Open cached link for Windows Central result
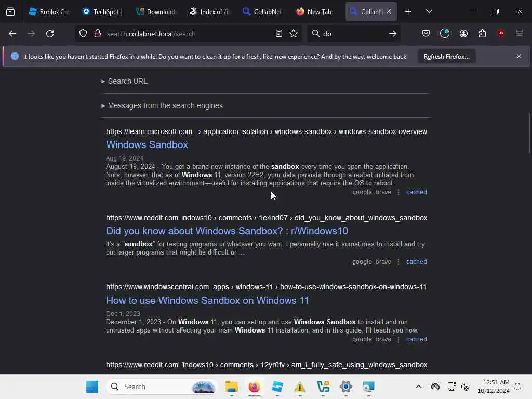 point(417,339)
